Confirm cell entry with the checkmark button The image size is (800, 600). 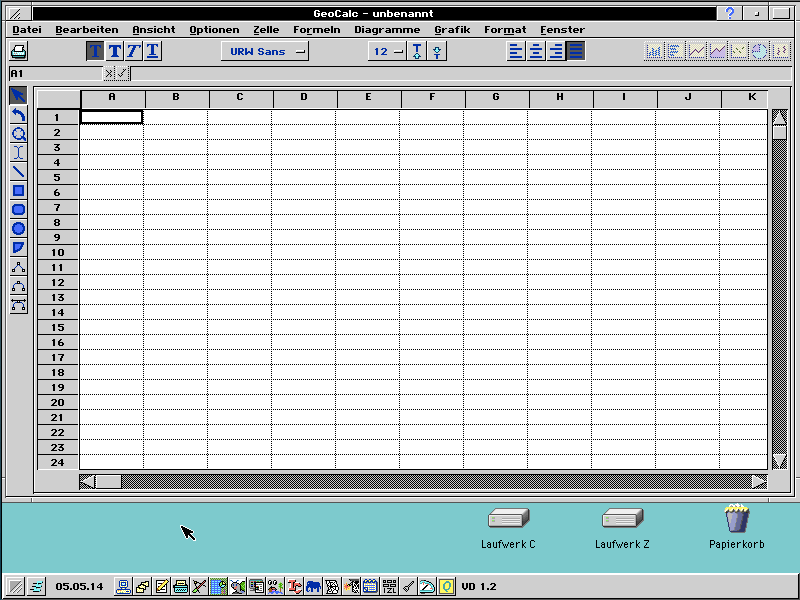[x=123, y=73]
